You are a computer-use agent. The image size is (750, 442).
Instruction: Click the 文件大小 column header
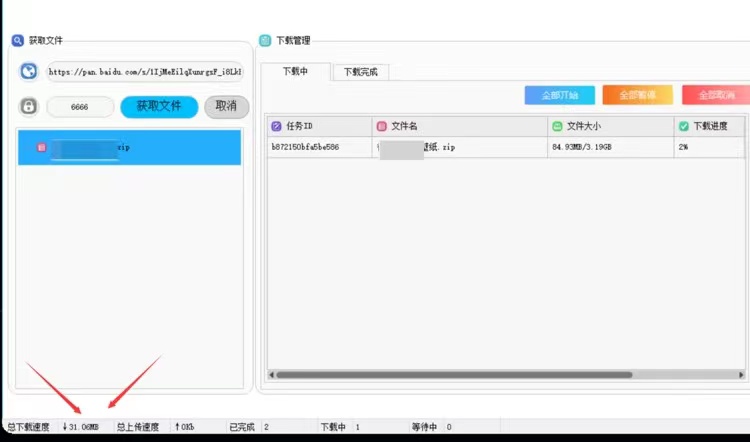[x=610, y=126]
